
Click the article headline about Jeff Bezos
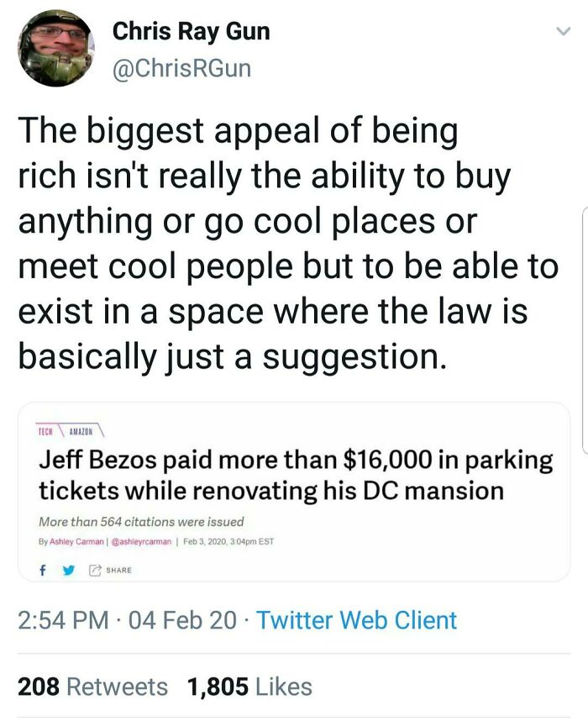(x=294, y=475)
